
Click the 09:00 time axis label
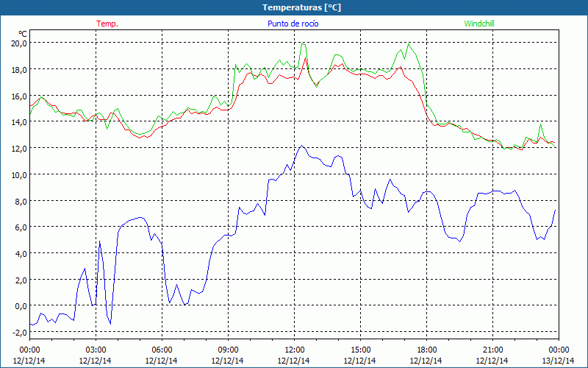point(228,350)
